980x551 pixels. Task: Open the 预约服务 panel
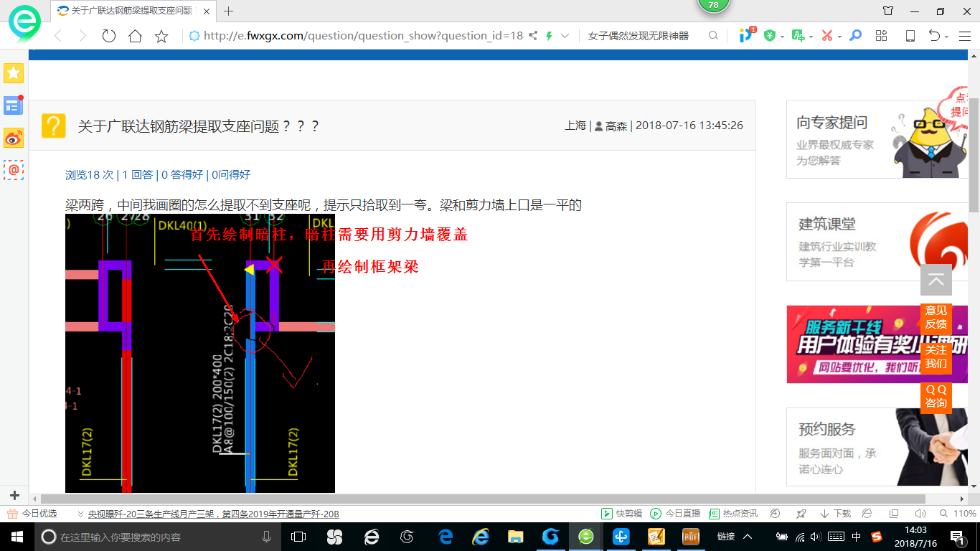[877, 447]
